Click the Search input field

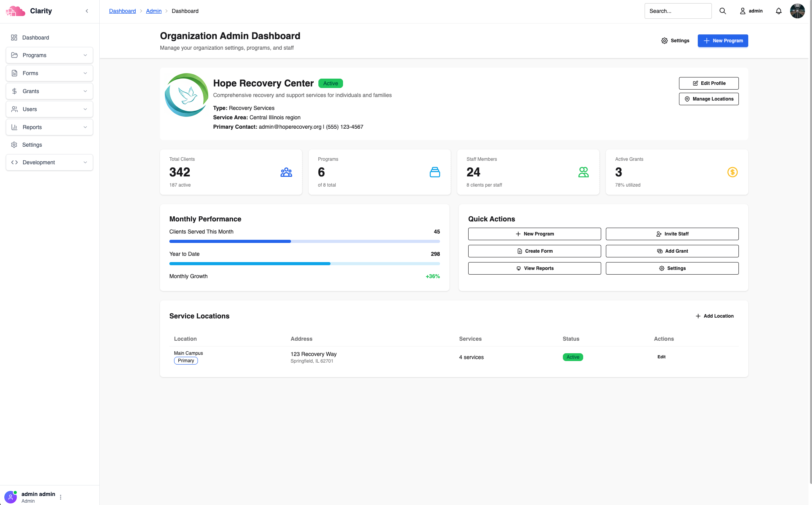677,11
